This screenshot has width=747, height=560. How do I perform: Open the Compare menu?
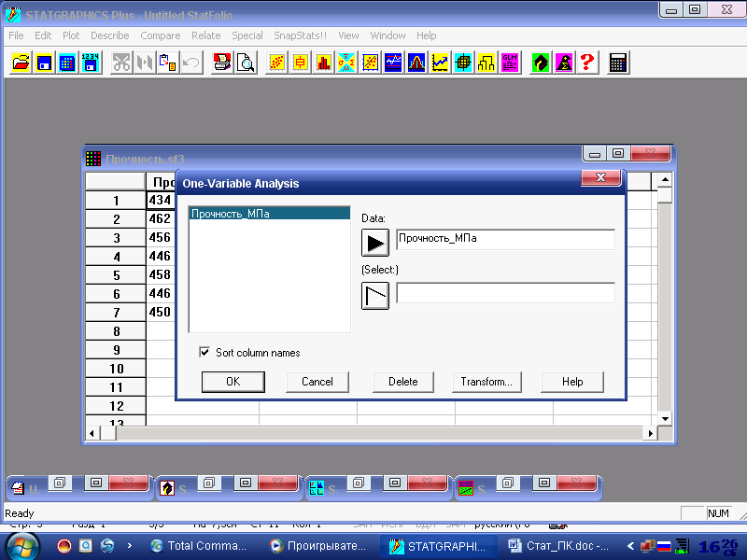(x=161, y=35)
